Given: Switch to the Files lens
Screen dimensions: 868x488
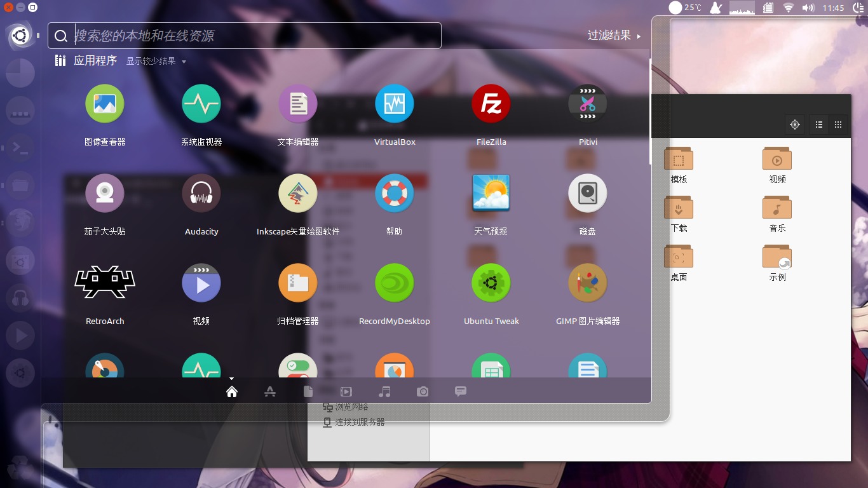Looking at the screenshot, I should tap(308, 391).
